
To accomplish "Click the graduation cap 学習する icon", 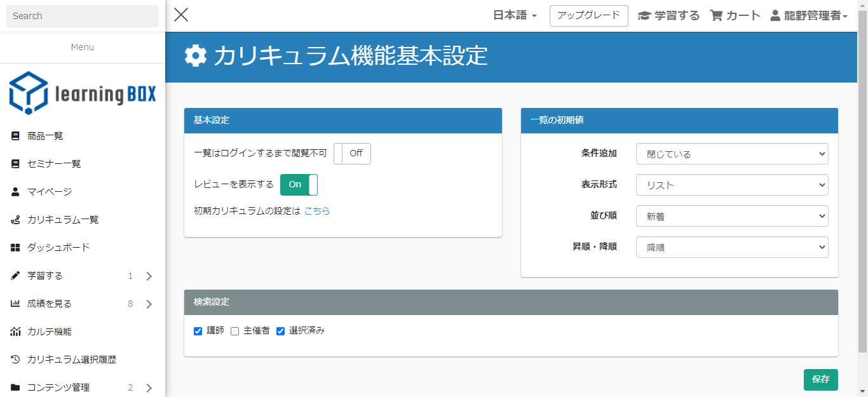I will click(644, 16).
